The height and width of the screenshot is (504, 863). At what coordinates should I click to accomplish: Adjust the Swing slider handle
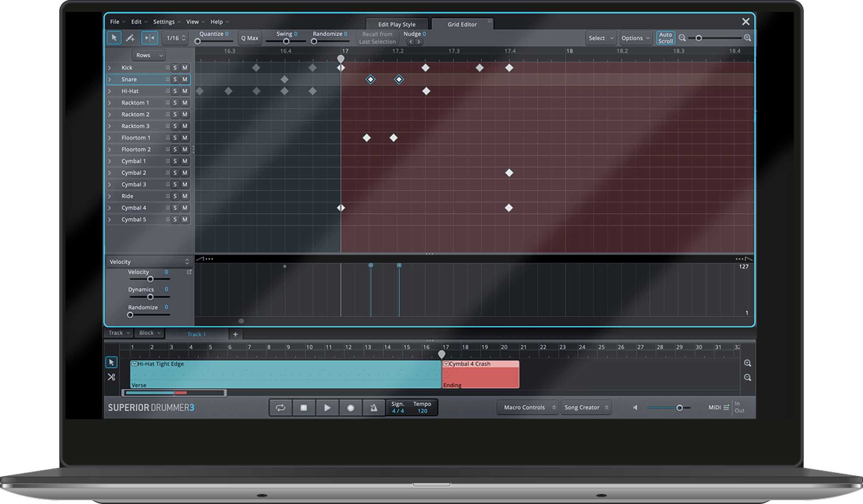(x=286, y=41)
